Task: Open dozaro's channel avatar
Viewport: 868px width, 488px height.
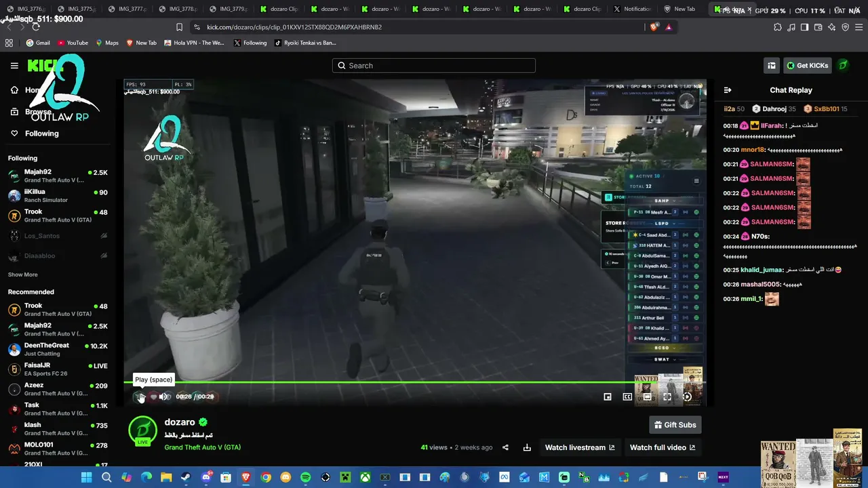Action: click(x=142, y=432)
